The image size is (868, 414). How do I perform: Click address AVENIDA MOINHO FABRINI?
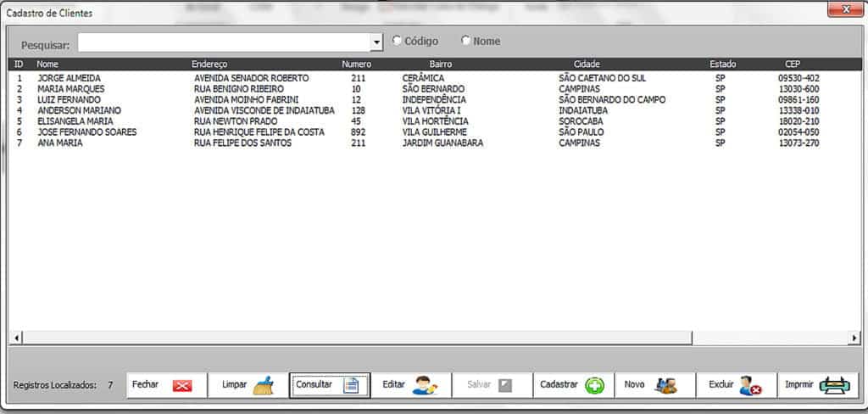(247, 100)
